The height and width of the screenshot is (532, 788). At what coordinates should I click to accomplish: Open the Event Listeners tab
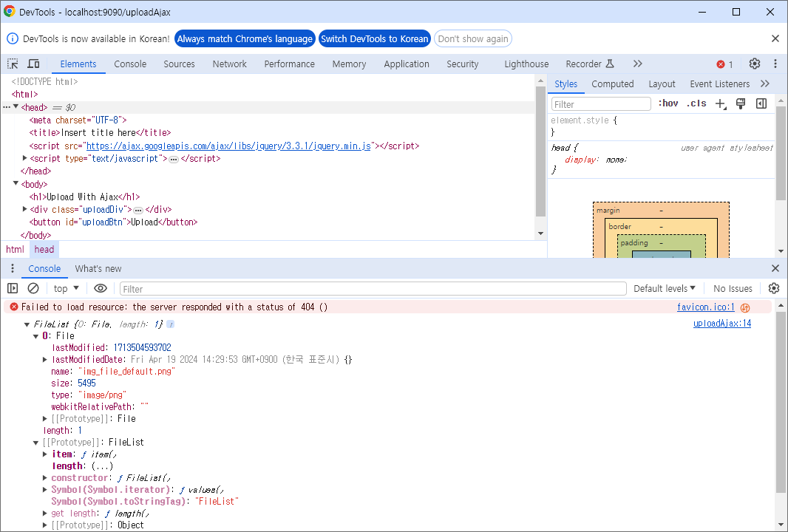pos(720,84)
